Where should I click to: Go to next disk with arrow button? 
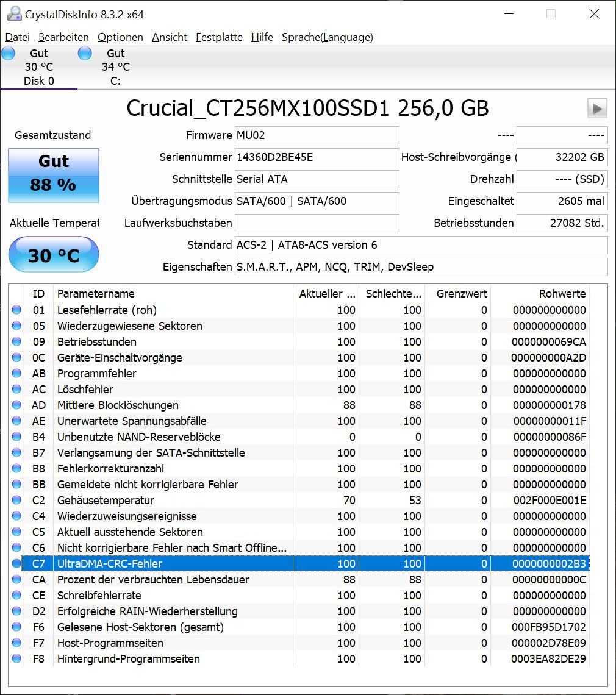point(597,108)
